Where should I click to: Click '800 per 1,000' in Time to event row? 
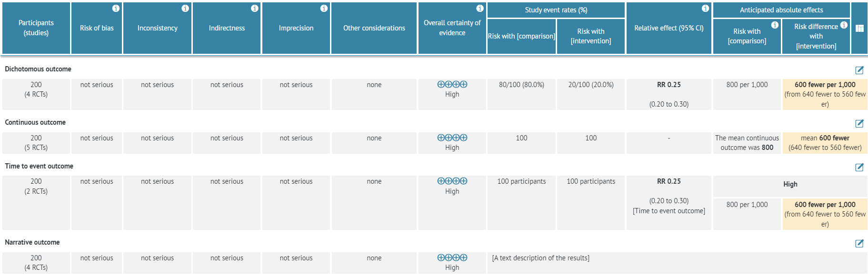(747, 214)
